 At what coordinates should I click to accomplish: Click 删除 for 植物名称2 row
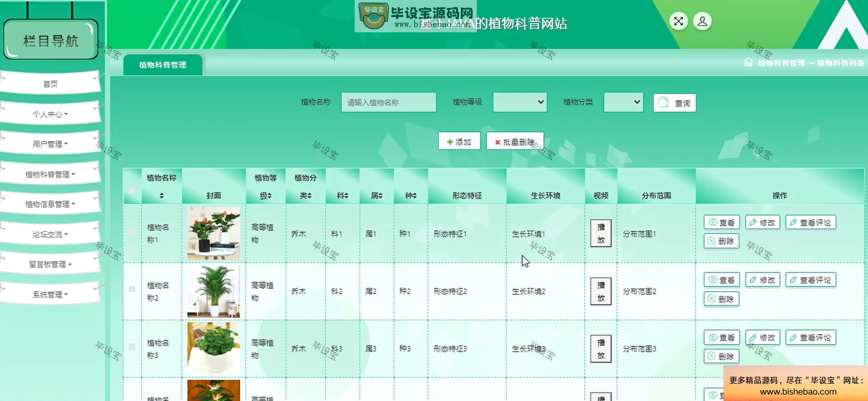tap(721, 299)
